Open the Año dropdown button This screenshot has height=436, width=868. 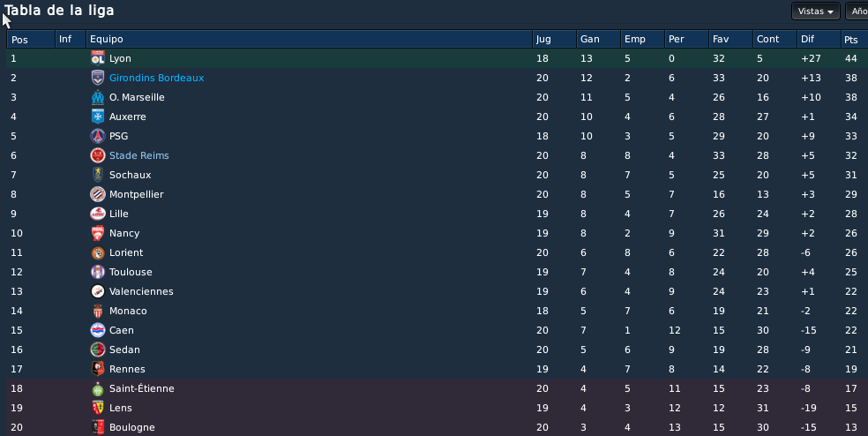[x=857, y=11]
